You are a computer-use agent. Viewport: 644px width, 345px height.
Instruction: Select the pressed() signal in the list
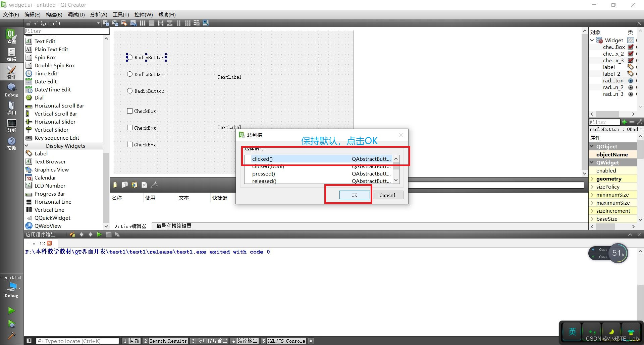[263, 174]
